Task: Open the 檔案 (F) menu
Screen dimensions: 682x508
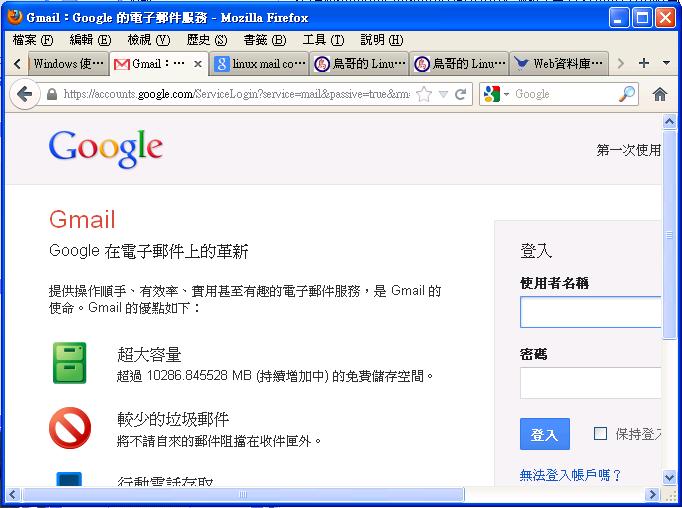Action: (x=33, y=40)
